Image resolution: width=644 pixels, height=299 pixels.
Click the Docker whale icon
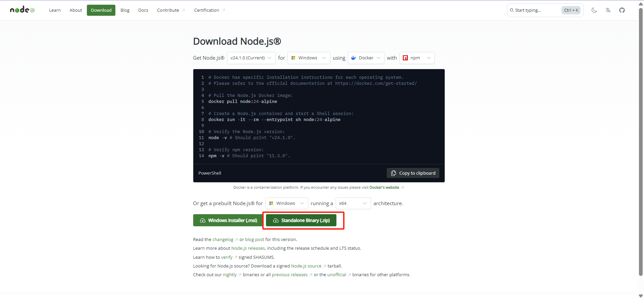[354, 58]
